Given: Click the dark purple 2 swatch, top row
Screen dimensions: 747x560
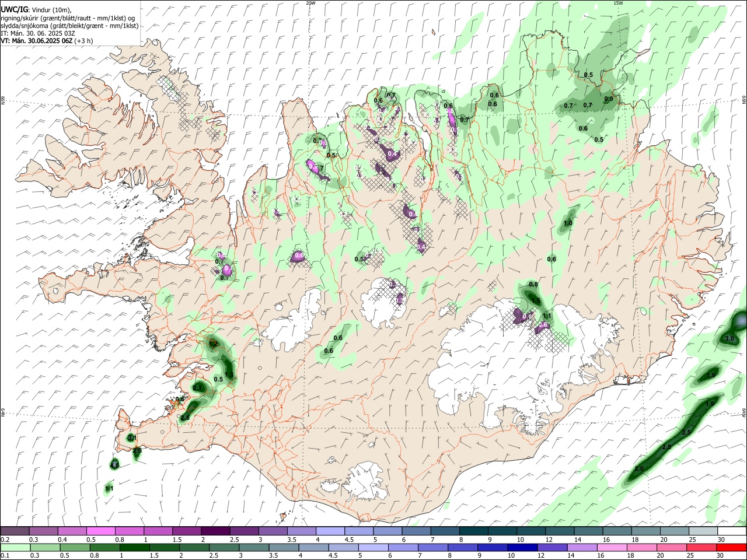Looking at the screenshot, I should pyautogui.click(x=215, y=531).
